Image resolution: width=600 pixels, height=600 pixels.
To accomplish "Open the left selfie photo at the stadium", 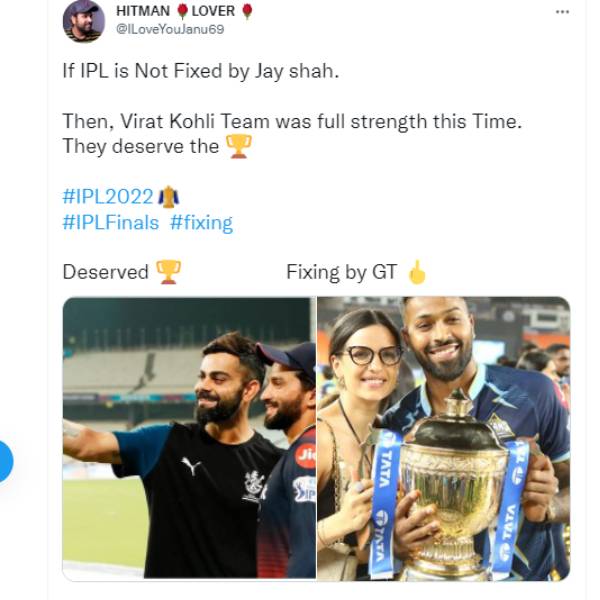I will pyautogui.click(x=189, y=438).
